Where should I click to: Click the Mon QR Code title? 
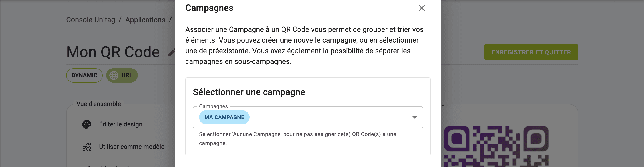click(x=113, y=52)
